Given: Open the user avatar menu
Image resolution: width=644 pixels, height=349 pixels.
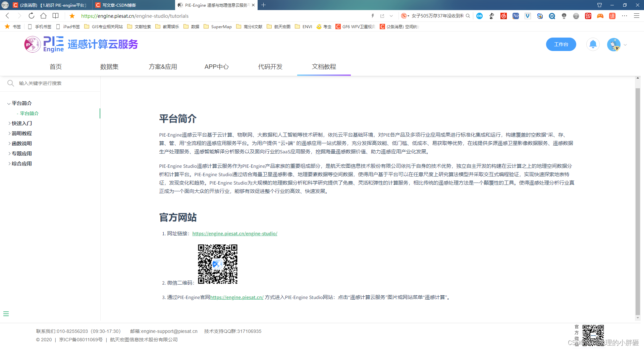Looking at the screenshot, I should (x=613, y=44).
